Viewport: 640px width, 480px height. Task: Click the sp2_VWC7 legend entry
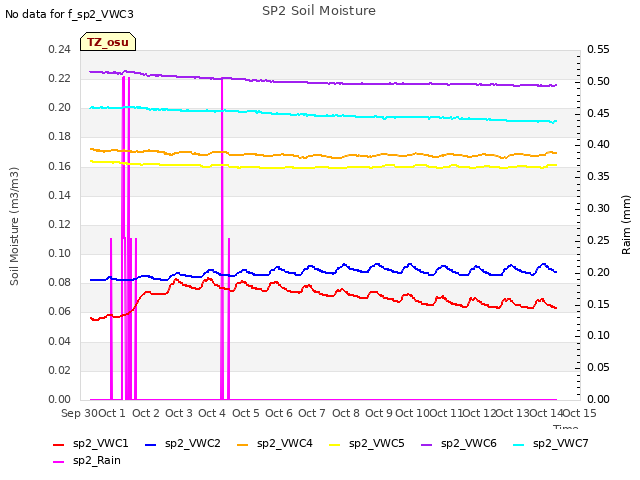pyautogui.click(x=551, y=444)
